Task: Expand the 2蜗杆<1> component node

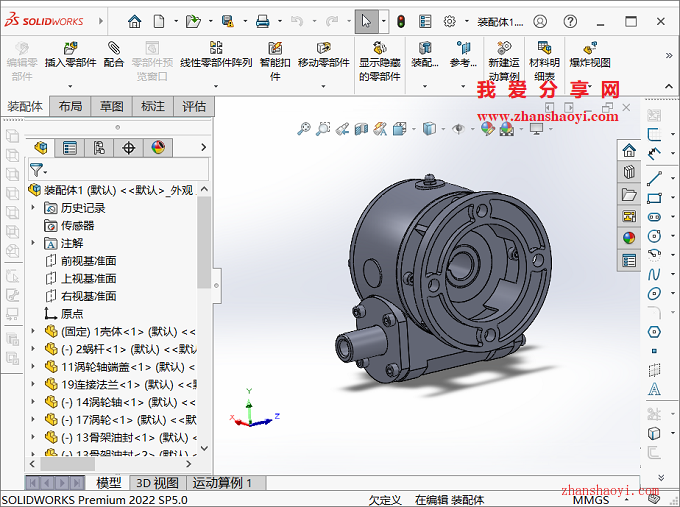Action: coord(33,349)
